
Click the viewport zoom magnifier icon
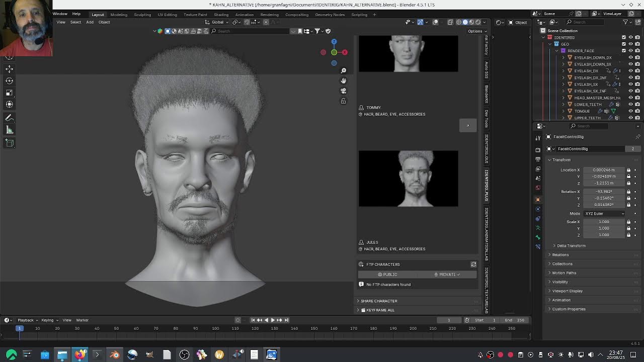(x=344, y=70)
